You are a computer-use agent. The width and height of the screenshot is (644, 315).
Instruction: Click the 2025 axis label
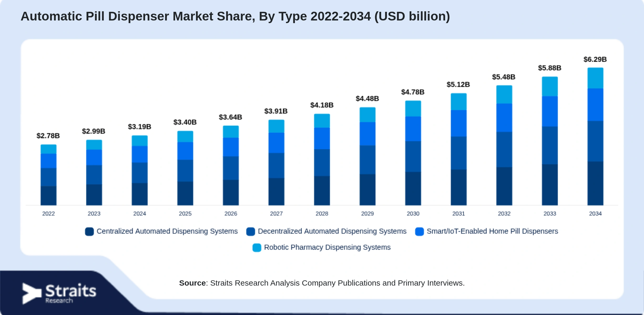point(185,214)
